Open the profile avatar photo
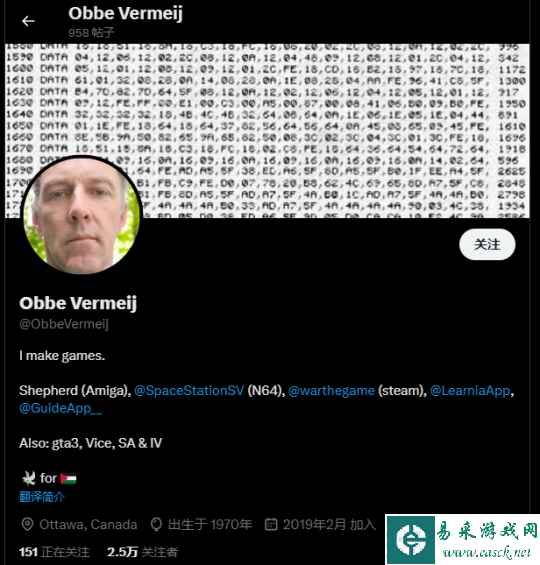This screenshot has width=540, height=565. pos(81,215)
